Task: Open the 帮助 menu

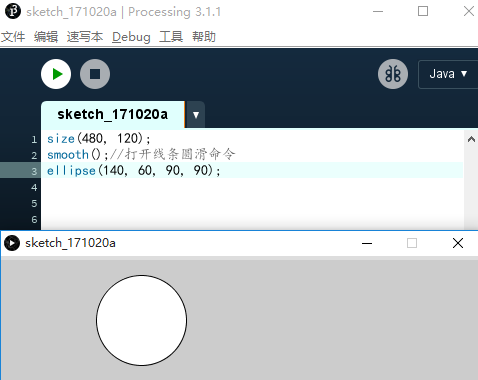Action: click(204, 37)
